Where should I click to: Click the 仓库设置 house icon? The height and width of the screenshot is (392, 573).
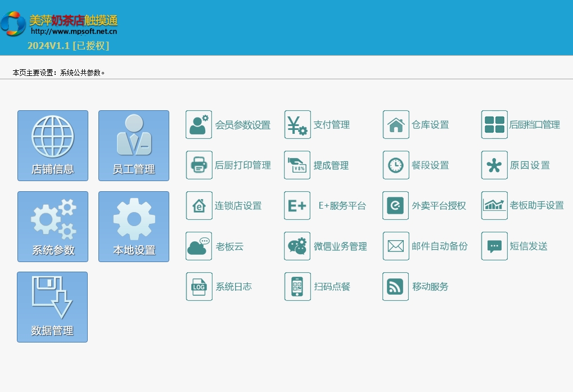[x=396, y=125]
